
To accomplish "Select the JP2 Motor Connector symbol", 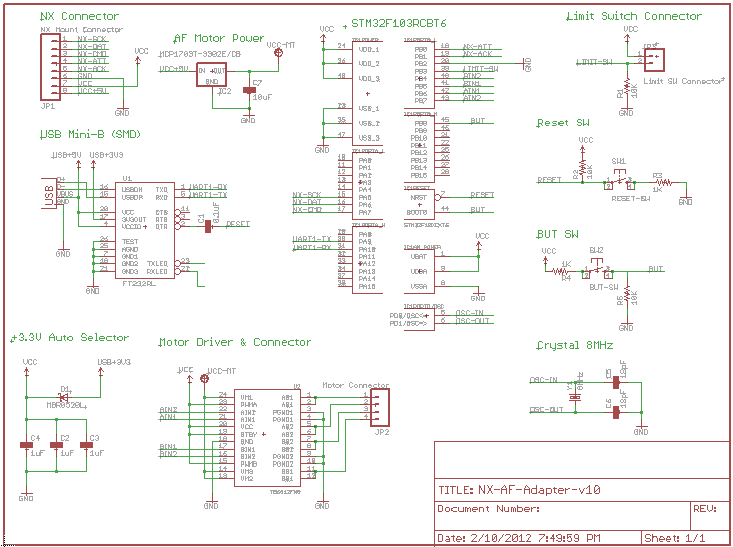I will (381, 410).
